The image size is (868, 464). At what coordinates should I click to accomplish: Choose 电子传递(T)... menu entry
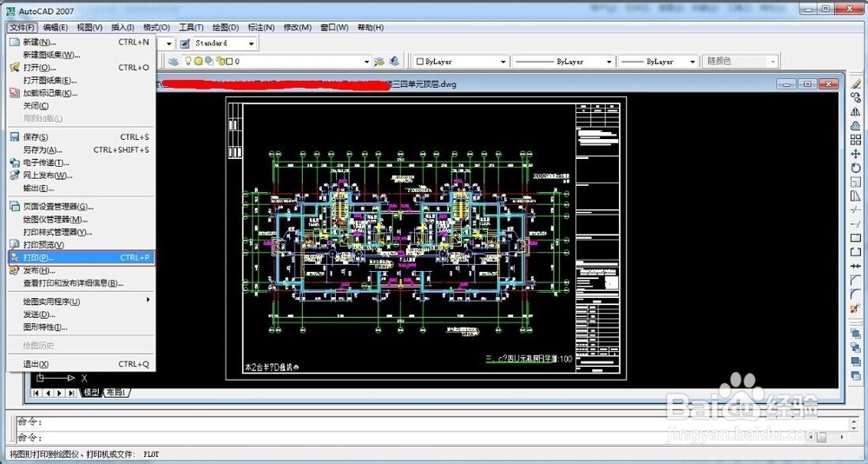pos(81,162)
